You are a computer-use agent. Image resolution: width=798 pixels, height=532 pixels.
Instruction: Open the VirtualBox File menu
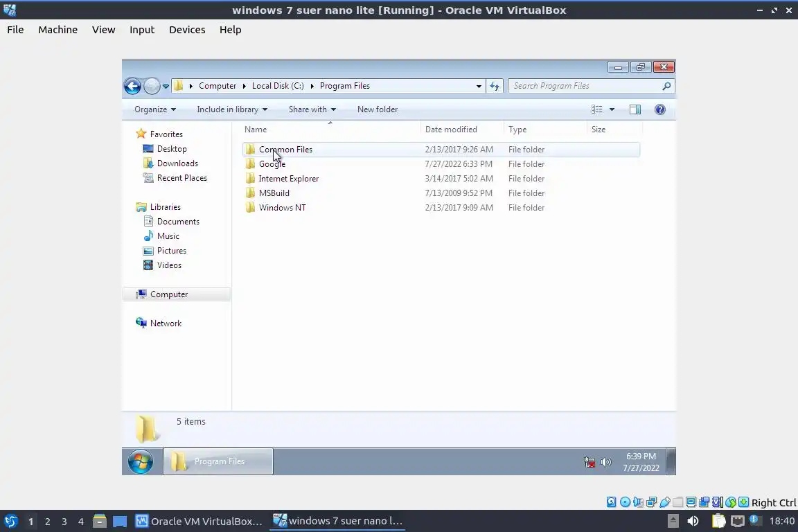tap(15, 30)
